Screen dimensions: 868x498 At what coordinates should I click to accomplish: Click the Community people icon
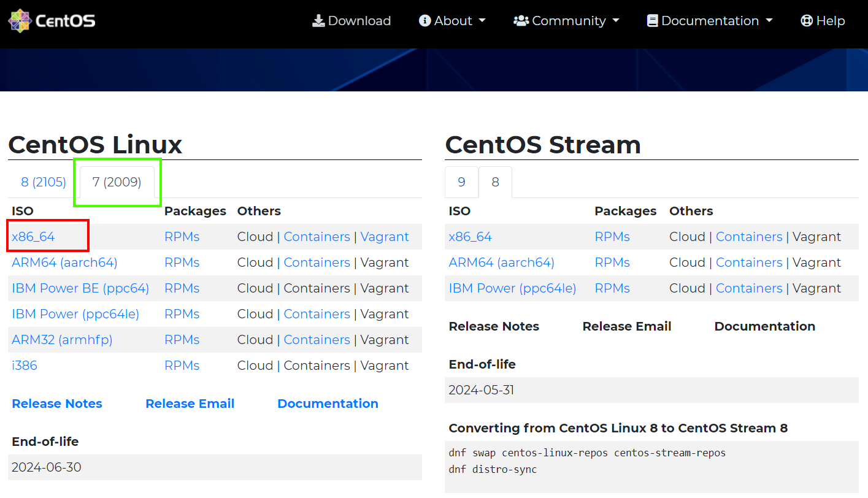tap(521, 21)
